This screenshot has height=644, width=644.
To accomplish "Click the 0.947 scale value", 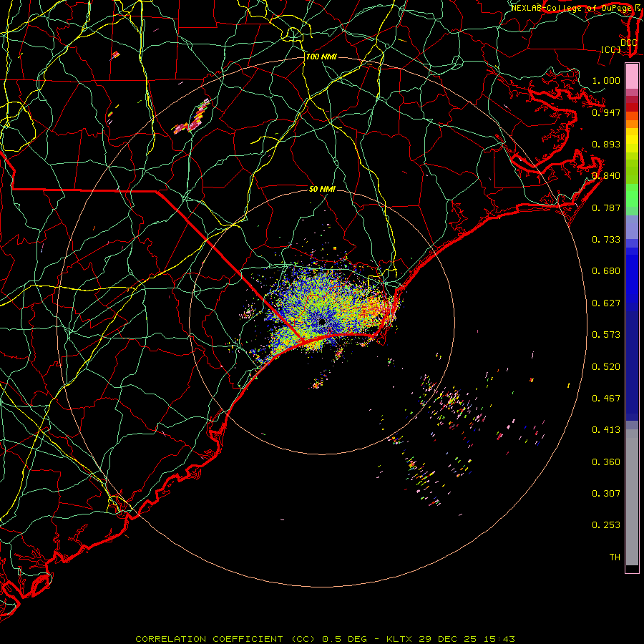I will pyautogui.click(x=606, y=112).
